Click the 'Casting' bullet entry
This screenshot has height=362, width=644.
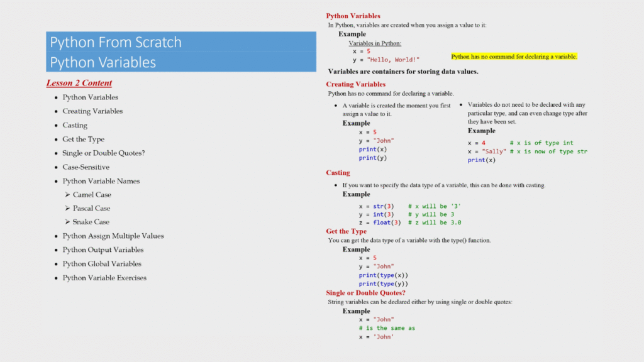[74, 125]
